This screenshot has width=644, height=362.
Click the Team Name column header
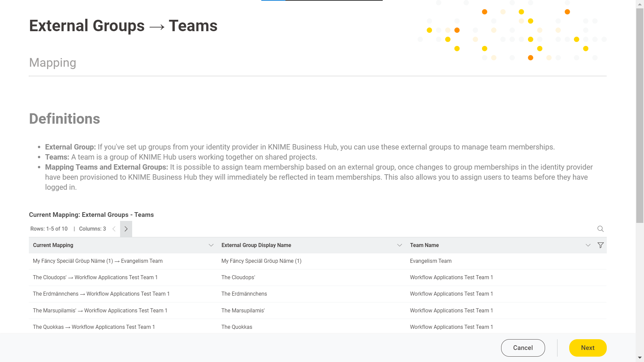[x=424, y=245]
